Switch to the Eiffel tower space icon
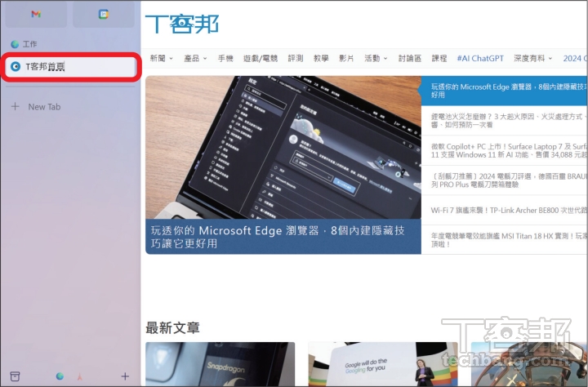This screenshot has width=588, height=387. [79, 376]
